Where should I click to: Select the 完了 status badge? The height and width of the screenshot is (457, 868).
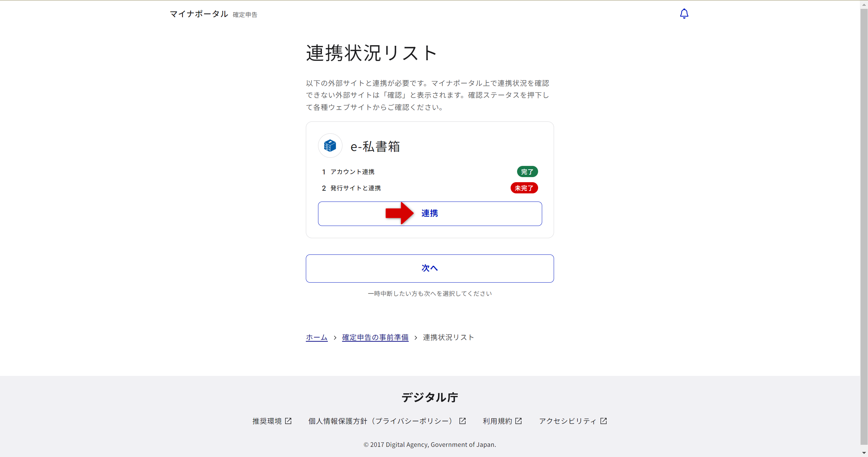527,172
